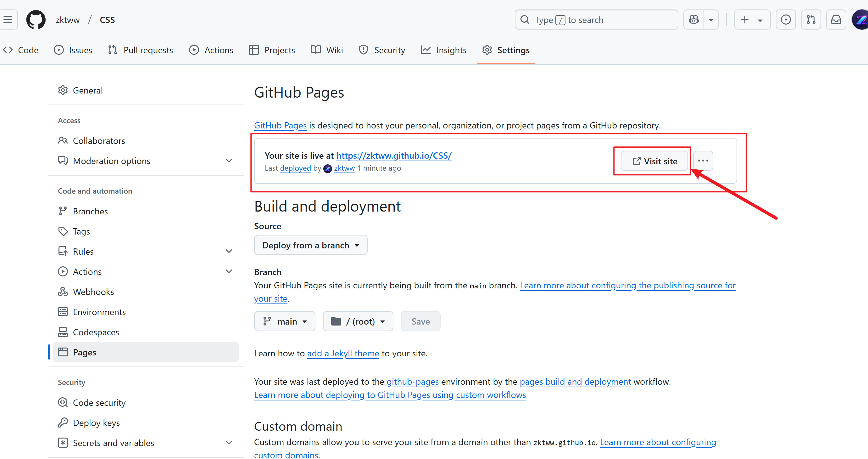Screen dimensions: 868x459
Task: Click the Settings gear icon
Action: click(487, 50)
